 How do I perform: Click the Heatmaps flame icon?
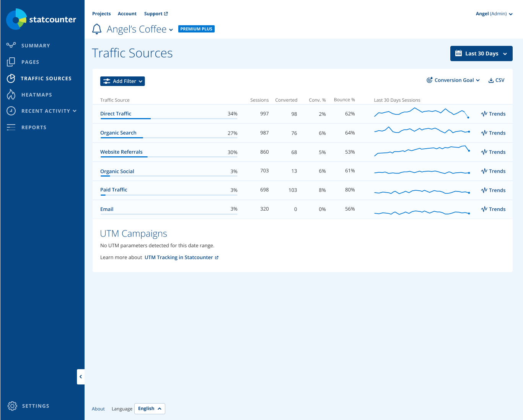[x=11, y=94]
